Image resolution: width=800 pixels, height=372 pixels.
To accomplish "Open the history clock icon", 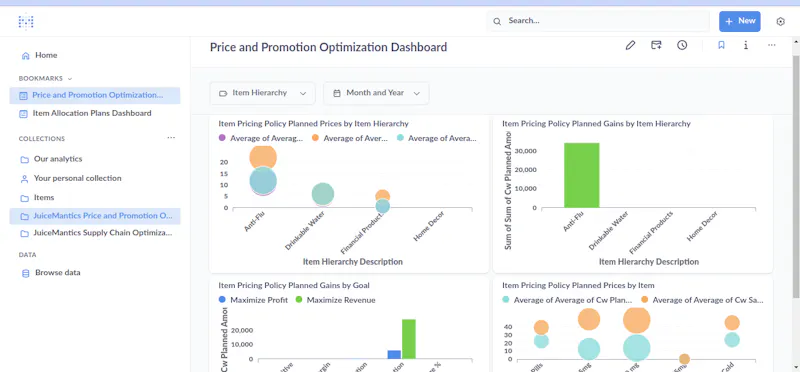I will point(682,45).
